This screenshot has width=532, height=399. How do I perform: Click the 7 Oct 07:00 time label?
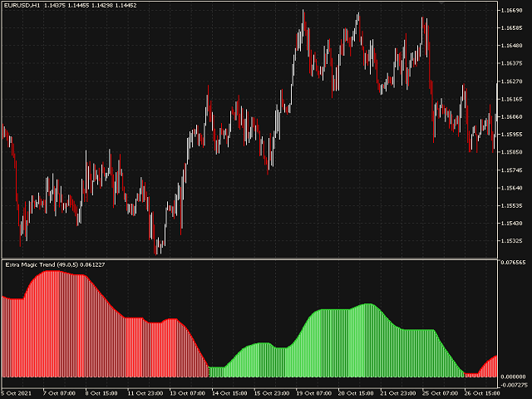click(59, 393)
